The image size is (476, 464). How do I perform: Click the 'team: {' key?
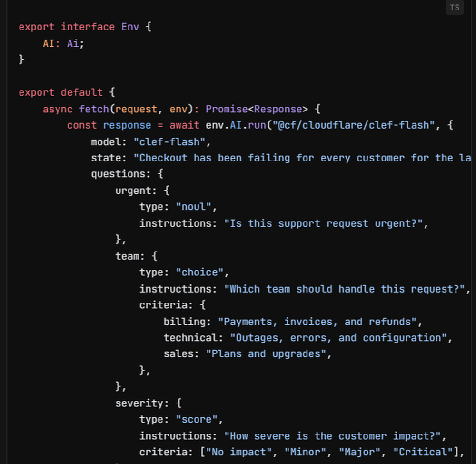[136, 256]
